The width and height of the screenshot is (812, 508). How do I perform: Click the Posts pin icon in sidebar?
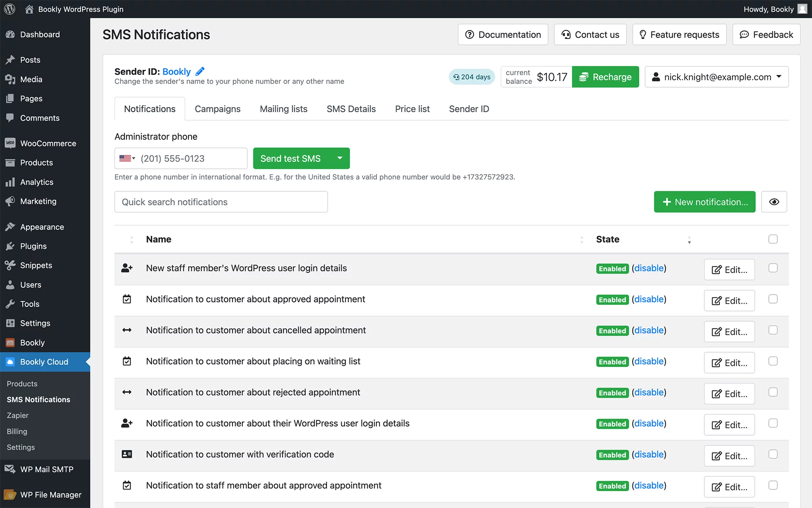click(10, 60)
